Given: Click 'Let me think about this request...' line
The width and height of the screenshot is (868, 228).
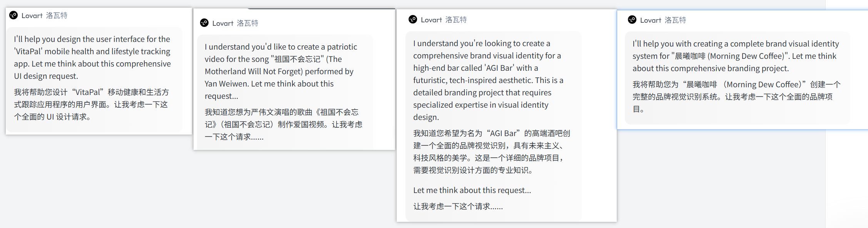Looking at the screenshot, I should click(x=472, y=190).
